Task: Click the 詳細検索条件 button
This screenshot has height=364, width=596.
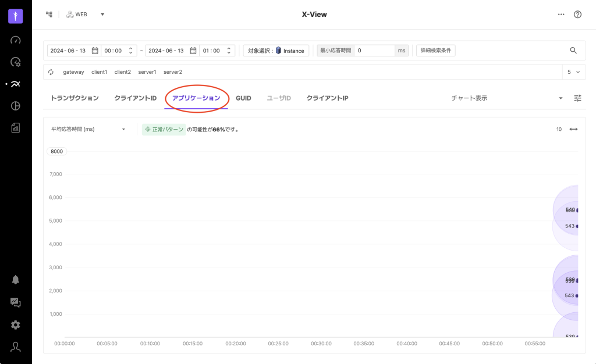Action: pos(435,51)
